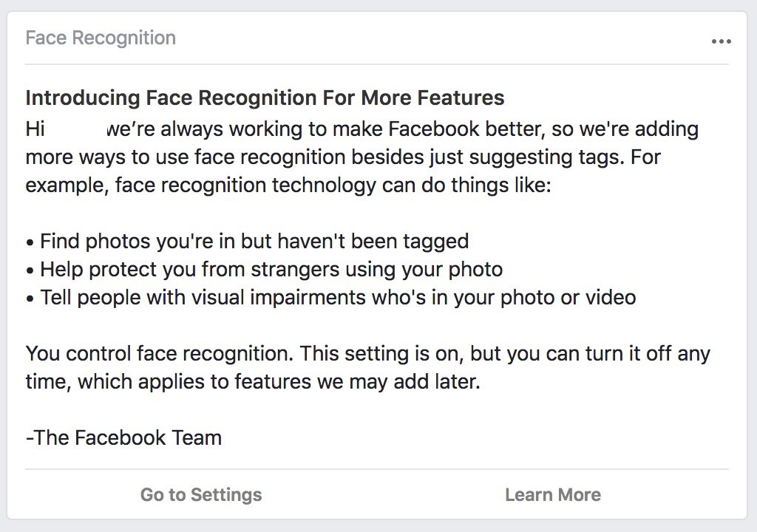Select the Find photos you're in bullet
The image size is (757, 532).
(x=247, y=242)
